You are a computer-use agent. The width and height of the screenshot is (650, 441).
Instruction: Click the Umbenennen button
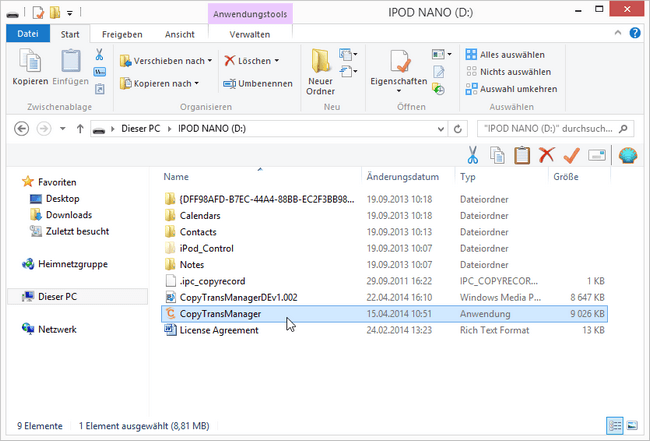click(x=257, y=84)
